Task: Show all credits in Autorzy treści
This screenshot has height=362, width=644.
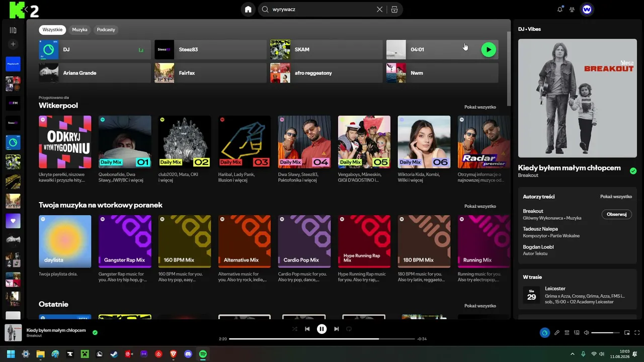Action: click(x=616, y=197)
